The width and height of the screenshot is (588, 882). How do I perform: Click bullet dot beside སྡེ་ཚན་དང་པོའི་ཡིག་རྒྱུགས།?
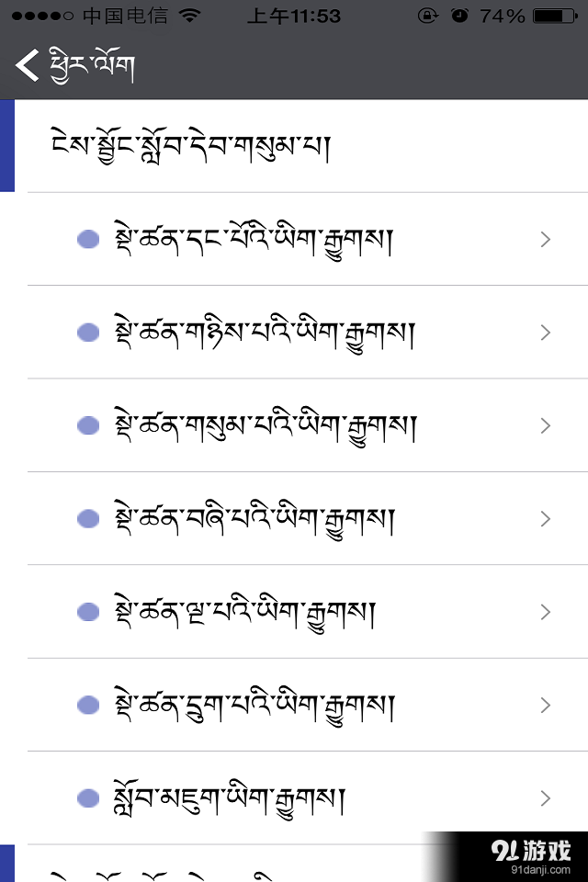88,240
